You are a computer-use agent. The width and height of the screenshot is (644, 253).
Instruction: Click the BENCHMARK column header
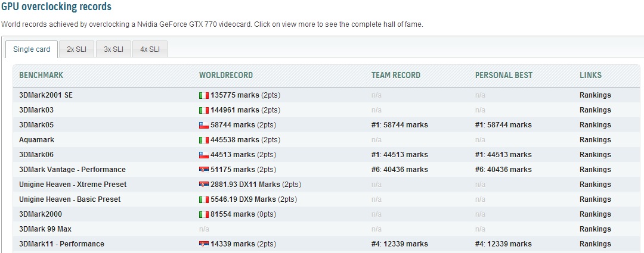41,76
